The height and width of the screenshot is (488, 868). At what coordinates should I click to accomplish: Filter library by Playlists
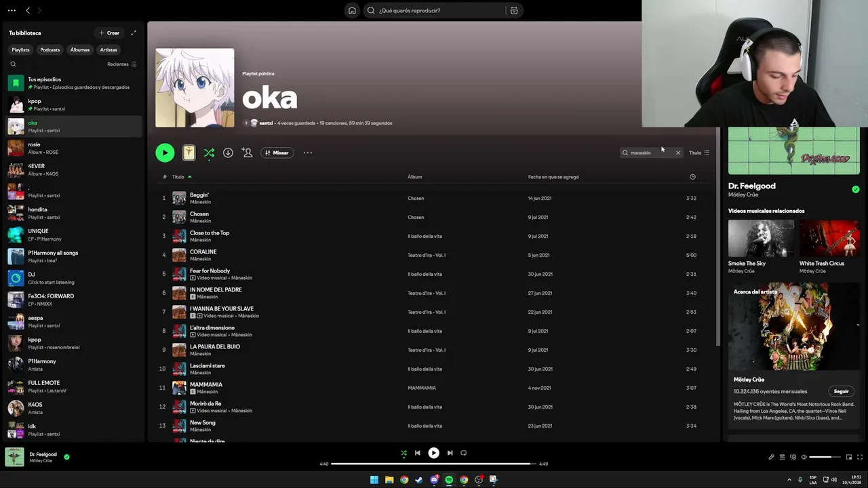click(20, 49)
